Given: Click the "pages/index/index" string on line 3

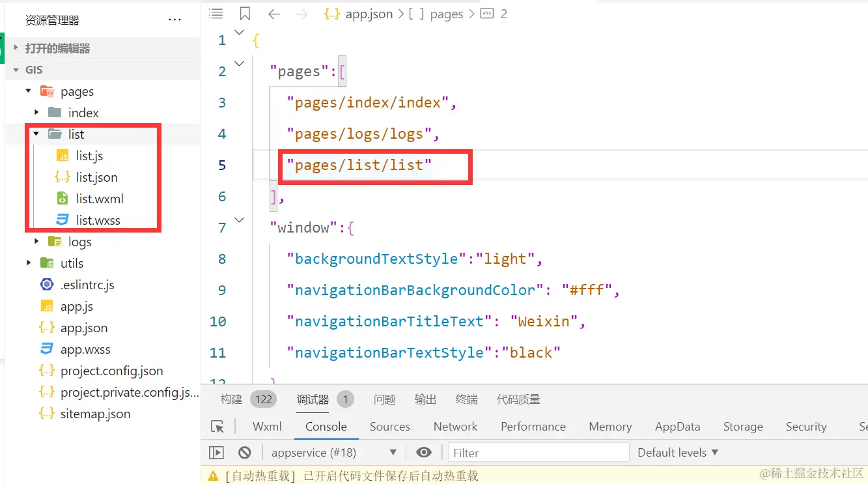Looking at the screenshot, I should coord(368,103).
